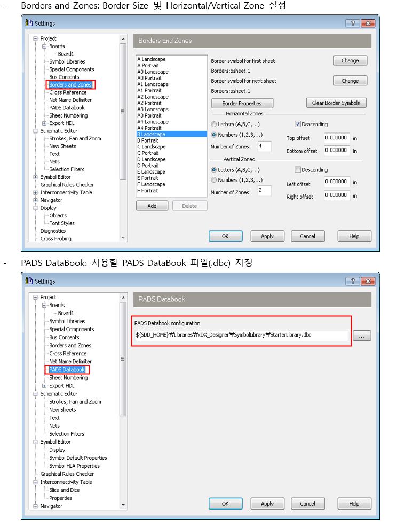Select Letters radio button in Horizontal Zones

click(214, 124)
